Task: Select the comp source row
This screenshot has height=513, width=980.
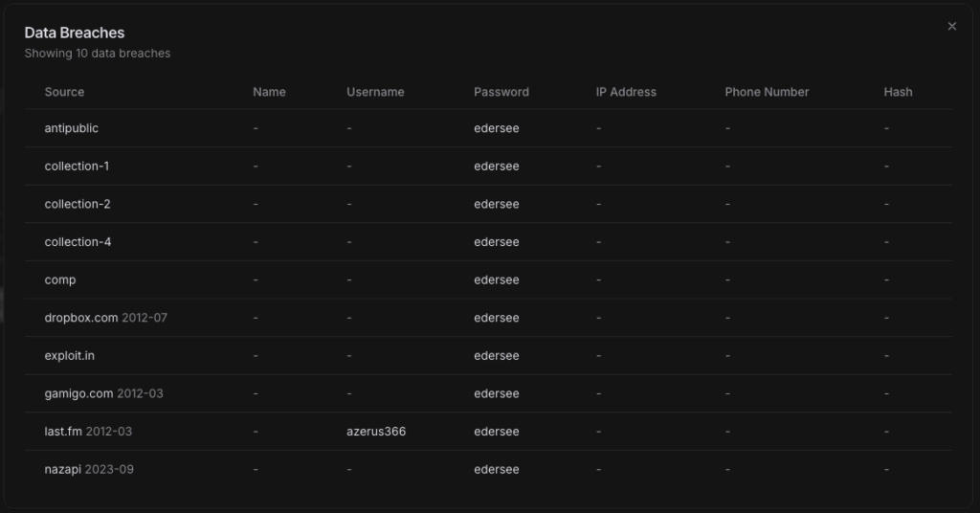Action: pyautogui.click(x=60, y=280)
